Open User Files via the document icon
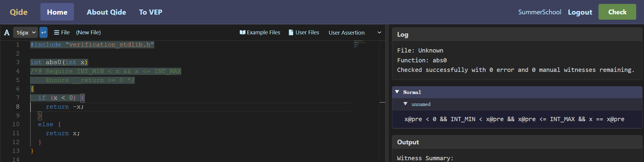 tap(291, 32)
